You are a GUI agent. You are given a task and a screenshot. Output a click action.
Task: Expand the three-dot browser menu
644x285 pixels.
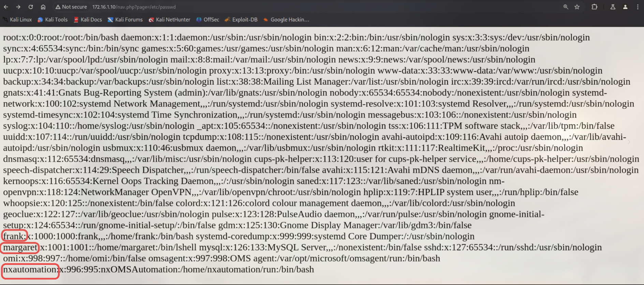pyautogui.click(x=638, y=7)
